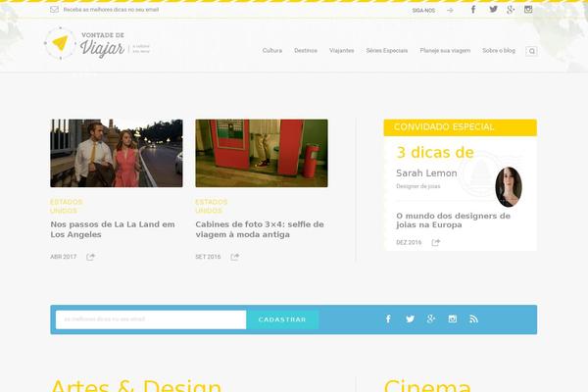Click the 'Designer de joias' caption
The image size is (588, 392).
pos(418,186)
